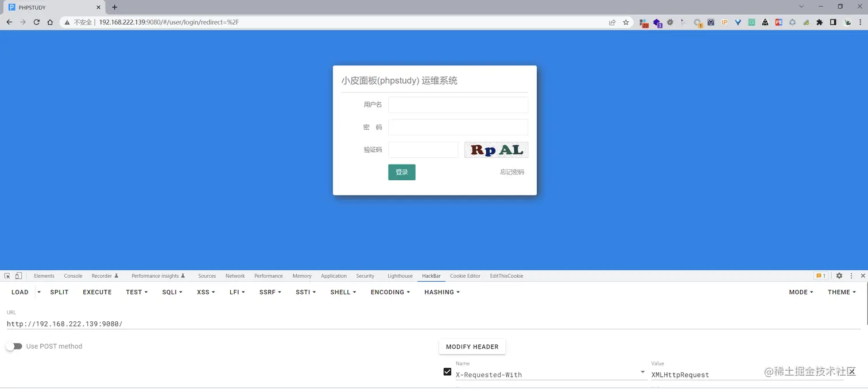Toggle DevTools issues counter badge
This screenshot has height=389, width=868.
pyautogui.click(x=820, y=276)
